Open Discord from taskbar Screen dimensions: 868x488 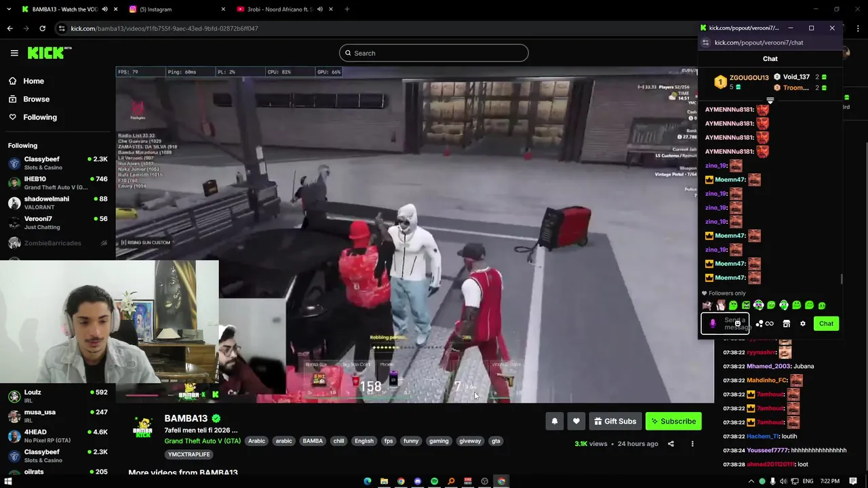[x=418, y=481]
